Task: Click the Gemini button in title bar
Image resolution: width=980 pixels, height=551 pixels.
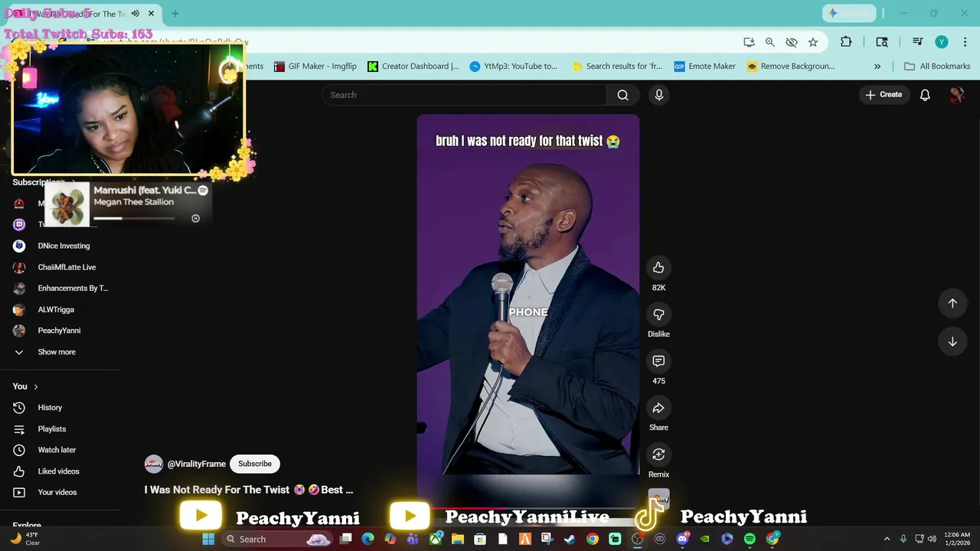Action: pyautogui.click(x=849, y=13)
